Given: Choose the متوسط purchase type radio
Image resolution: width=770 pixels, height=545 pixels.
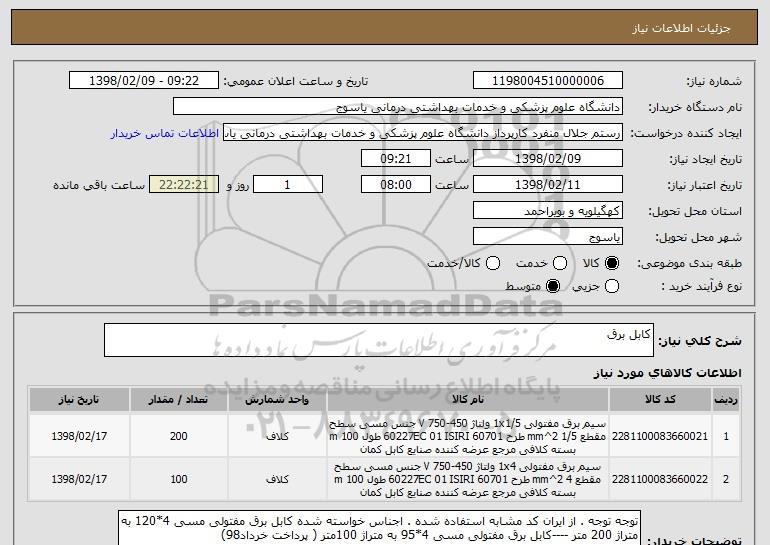Looking at the screenshot, I should (553, 286).
